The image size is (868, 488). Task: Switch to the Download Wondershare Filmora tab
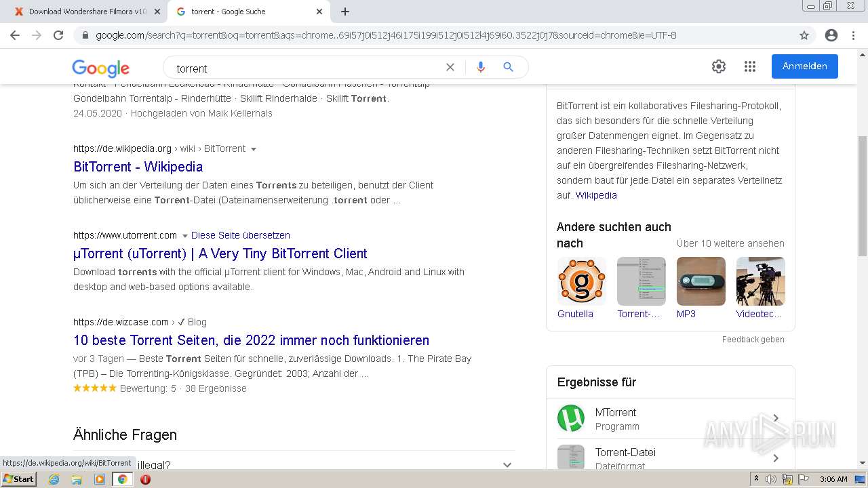[87, 12]
